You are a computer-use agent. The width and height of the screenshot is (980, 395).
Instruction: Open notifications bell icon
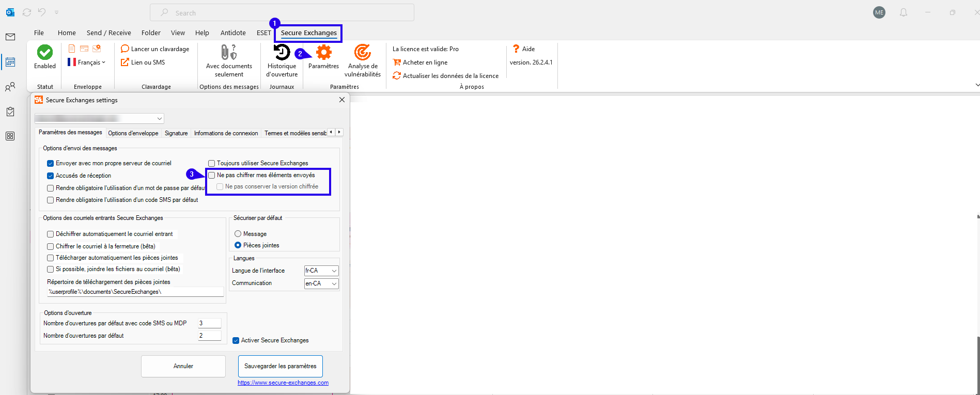click(x=904, y=12)
